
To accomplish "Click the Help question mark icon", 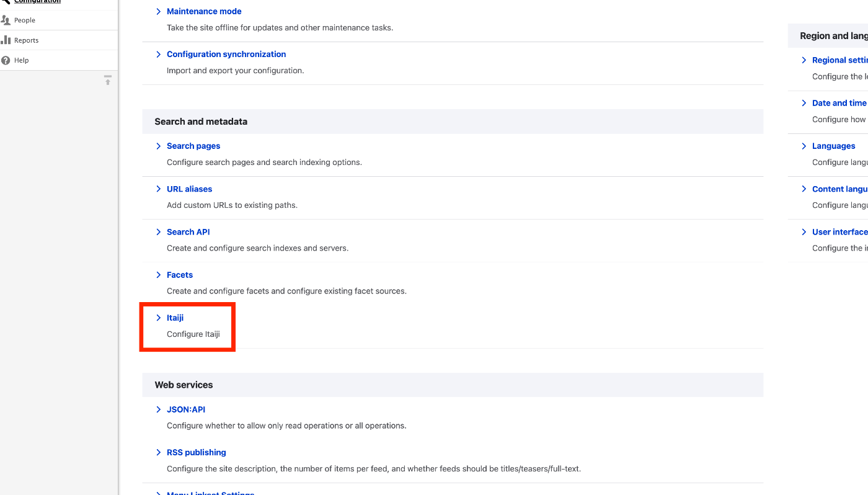I will [x=6, y=60].
